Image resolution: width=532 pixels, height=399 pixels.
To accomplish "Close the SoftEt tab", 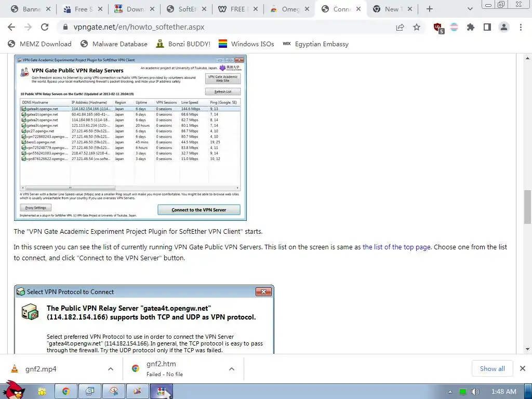I will [x=204, y=9].
